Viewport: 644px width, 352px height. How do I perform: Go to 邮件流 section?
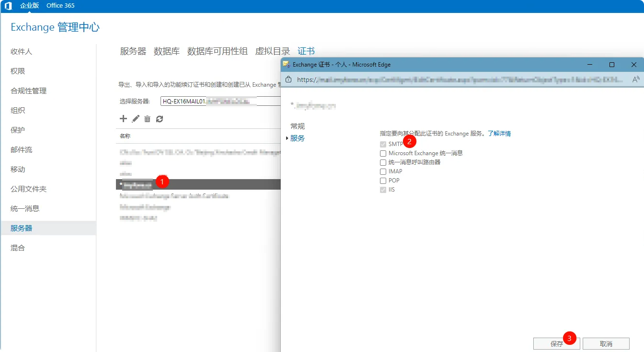point(22,149)
